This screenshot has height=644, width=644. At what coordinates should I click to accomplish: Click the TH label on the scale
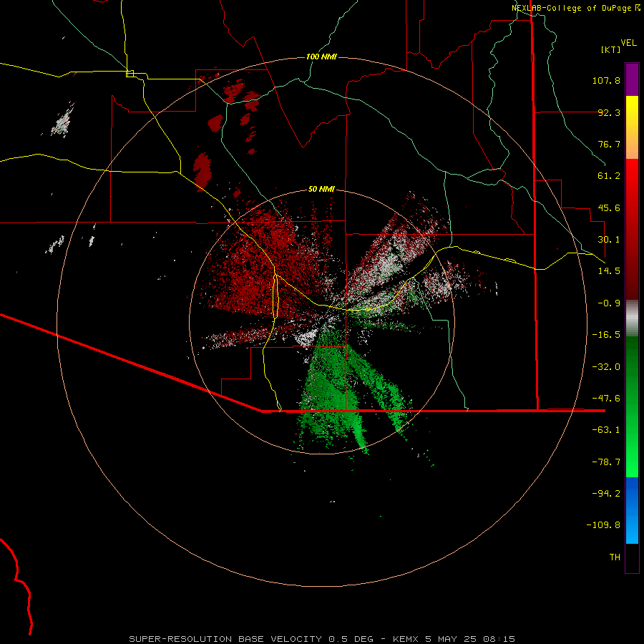(x=615, y=557)
